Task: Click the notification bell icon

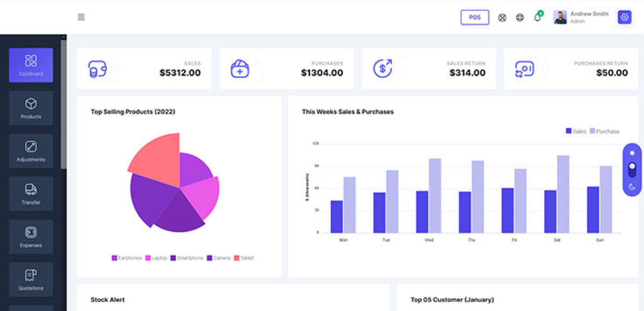Action: (537, 18)
